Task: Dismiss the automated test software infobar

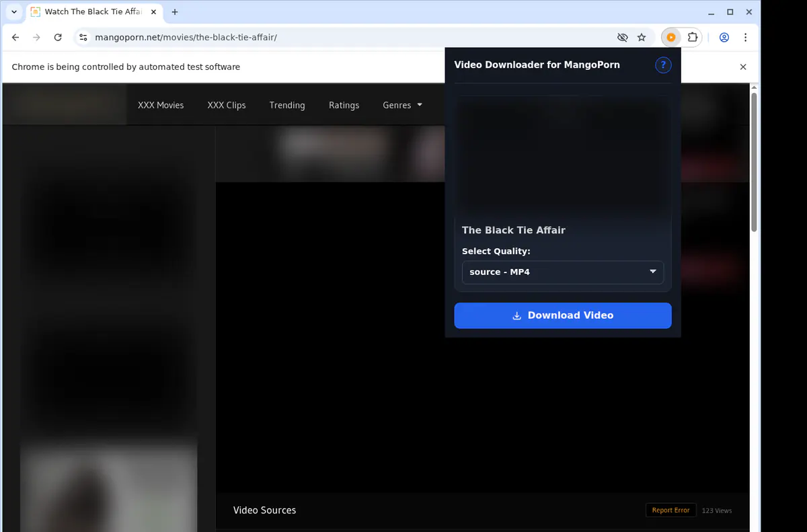Action: point(743,67)
